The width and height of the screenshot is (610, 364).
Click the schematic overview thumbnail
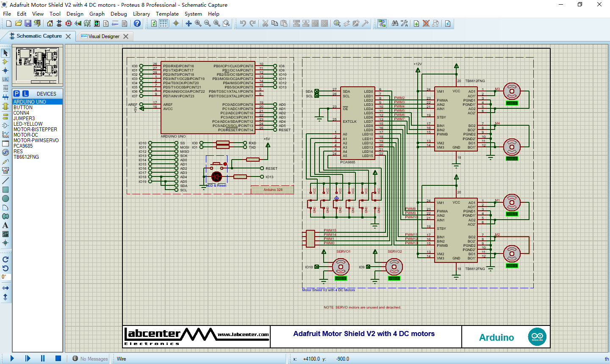[x=37, y=65]
